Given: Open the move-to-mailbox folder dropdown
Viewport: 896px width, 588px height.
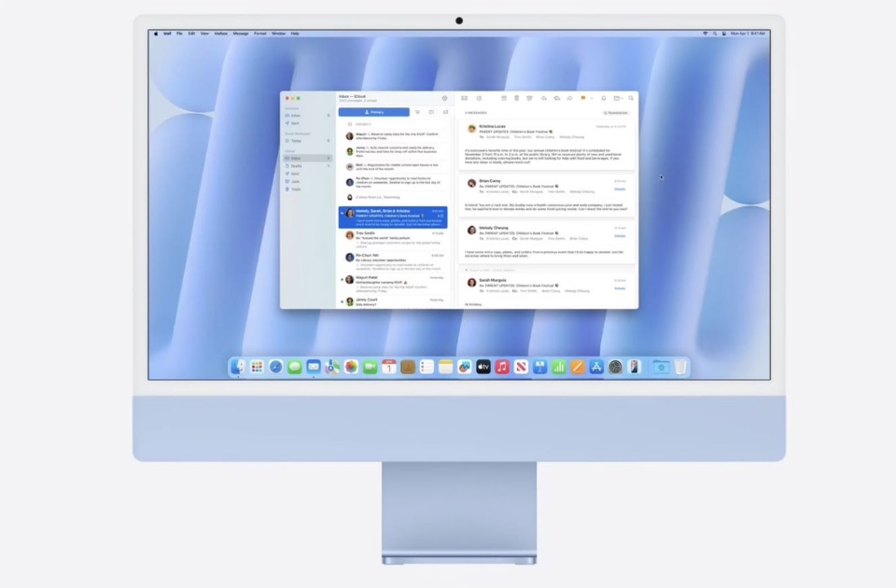Looking at the screenshot, I should [x=618, y=98].
